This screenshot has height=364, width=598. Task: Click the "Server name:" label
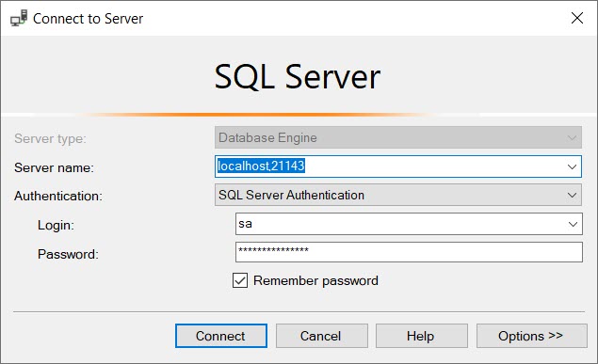pos(55,168)
